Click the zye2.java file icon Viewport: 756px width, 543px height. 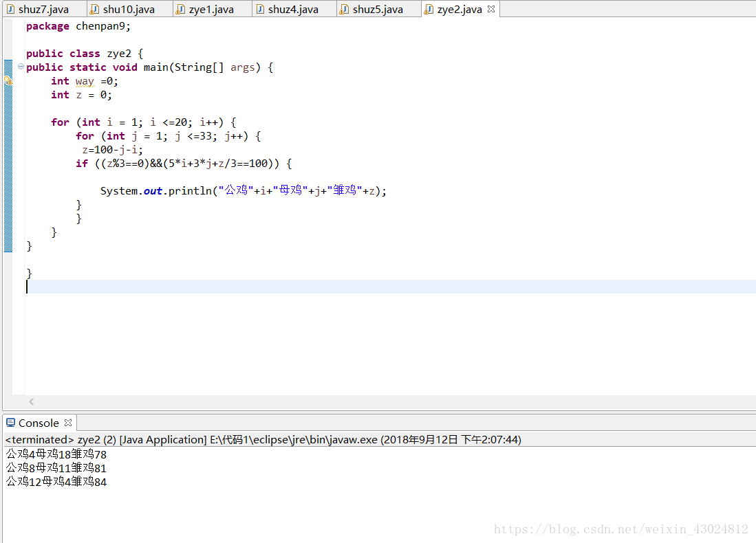tap(429, 9)
